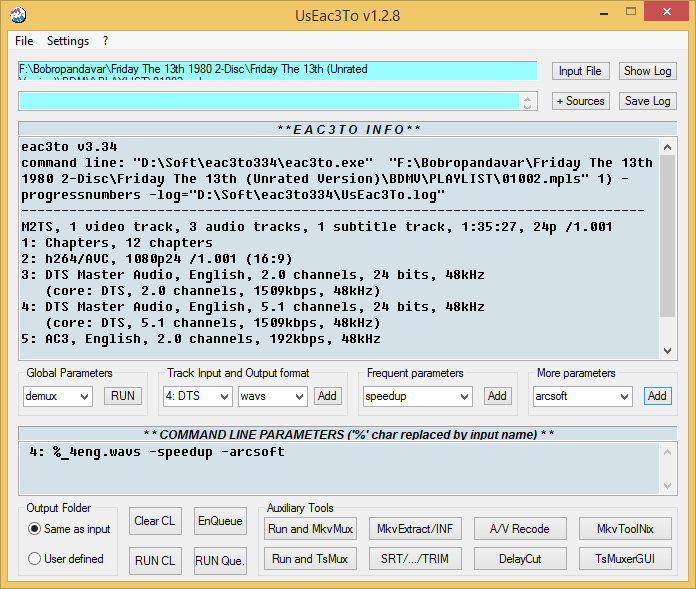
Task: Click 'eac3to v3.34' version line
Action: (x=69, y=147)
